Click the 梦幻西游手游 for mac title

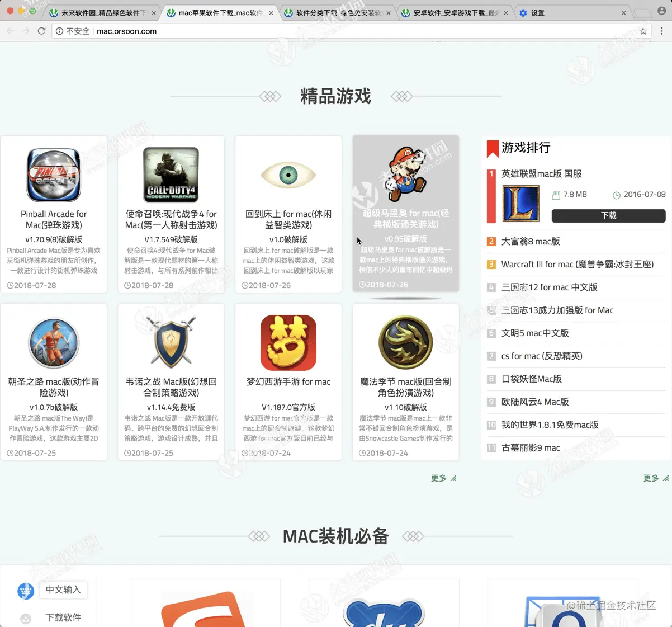point(288,382)
